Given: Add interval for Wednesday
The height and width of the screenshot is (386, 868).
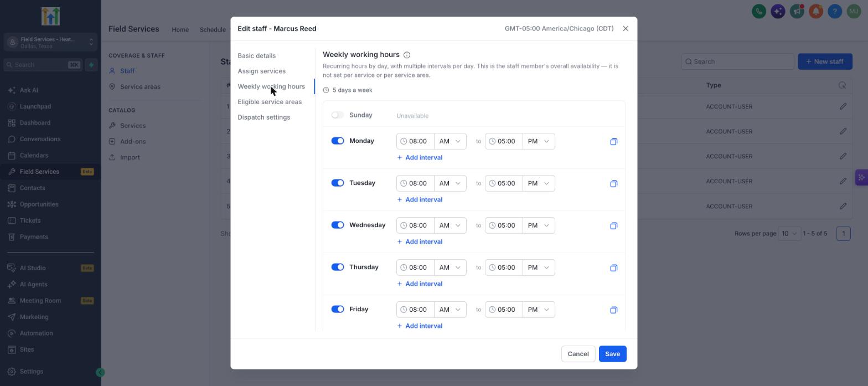Looking at the screenshot, I should (420, 242).
